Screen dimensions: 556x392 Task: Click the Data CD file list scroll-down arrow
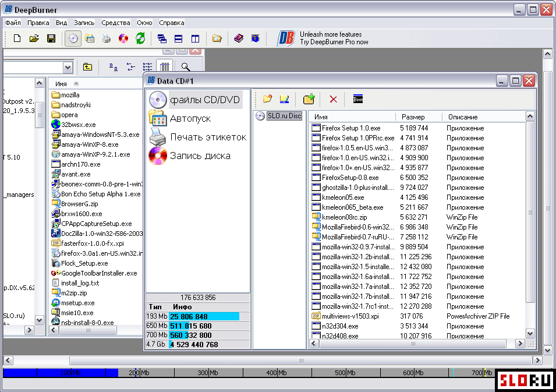(x=530, y=334)
